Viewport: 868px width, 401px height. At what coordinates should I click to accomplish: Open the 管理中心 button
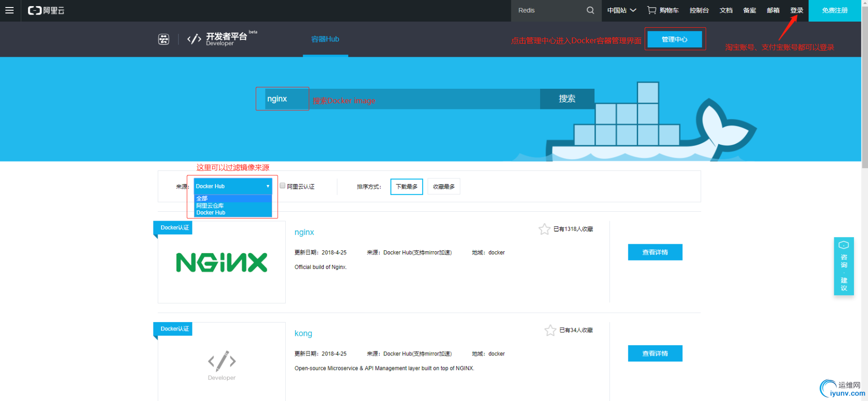[675, 39]
